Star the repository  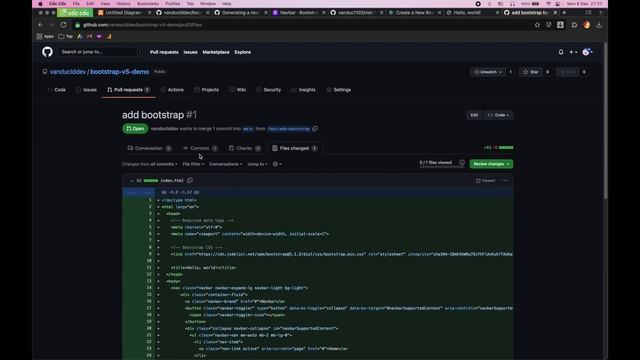click(531, 72)
